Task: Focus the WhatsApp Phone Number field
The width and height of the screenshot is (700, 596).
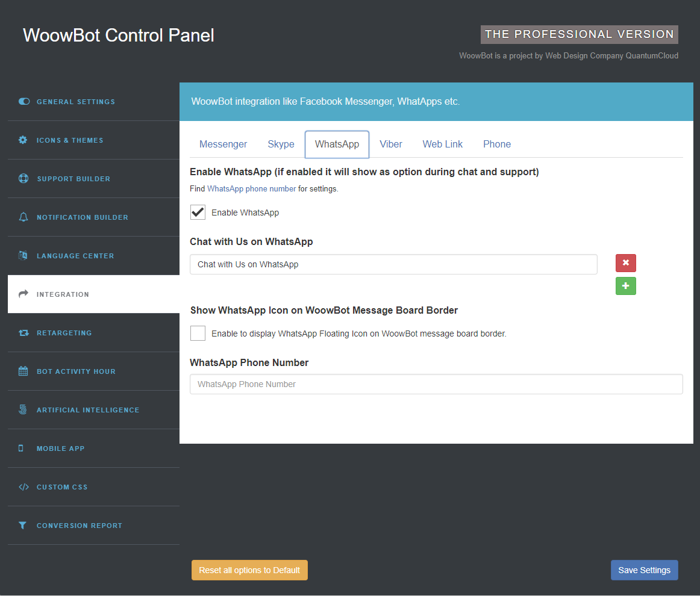Action: 436,384
